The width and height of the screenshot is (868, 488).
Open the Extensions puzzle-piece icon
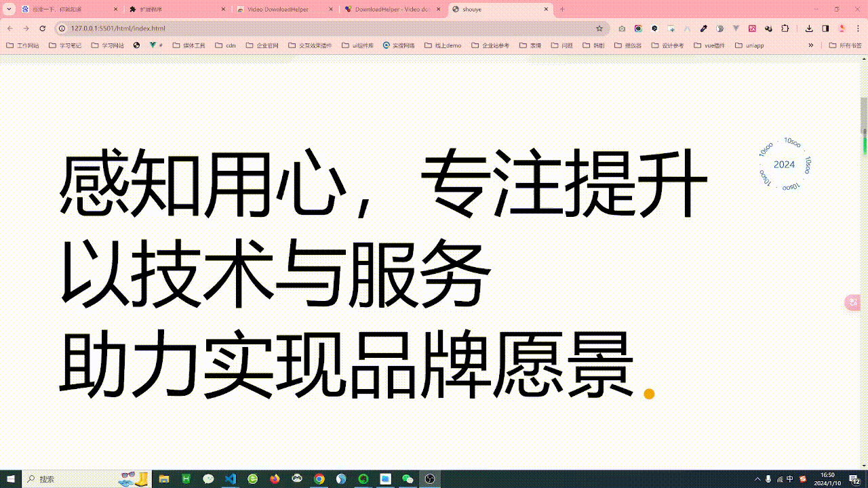785,28
